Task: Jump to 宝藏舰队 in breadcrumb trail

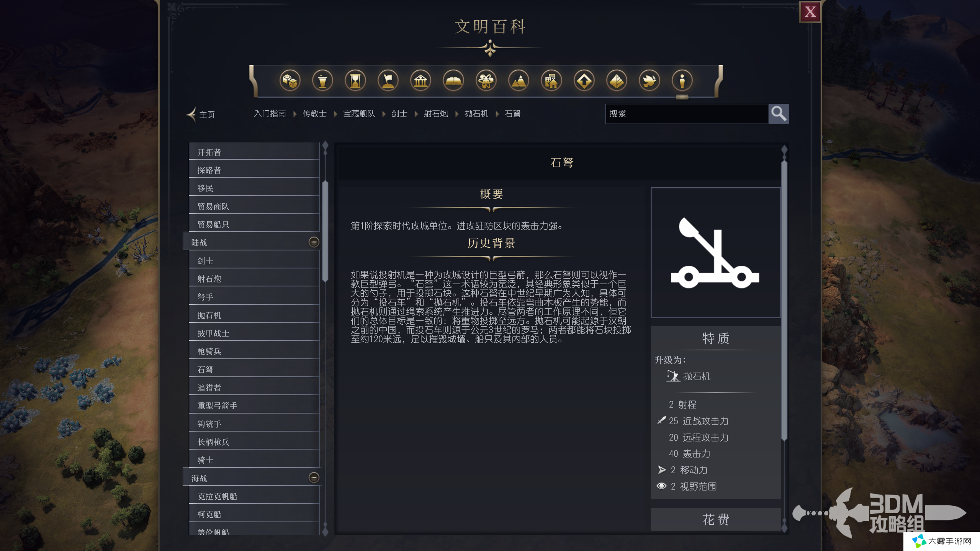Action: click(359, 114)
